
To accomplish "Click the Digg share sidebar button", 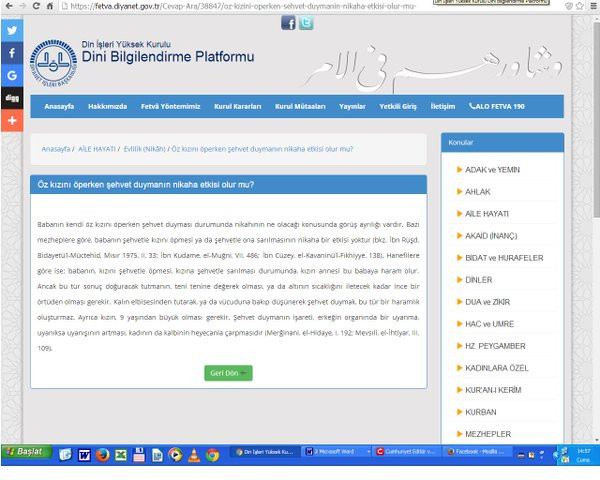I will click(x=11, y=98).
